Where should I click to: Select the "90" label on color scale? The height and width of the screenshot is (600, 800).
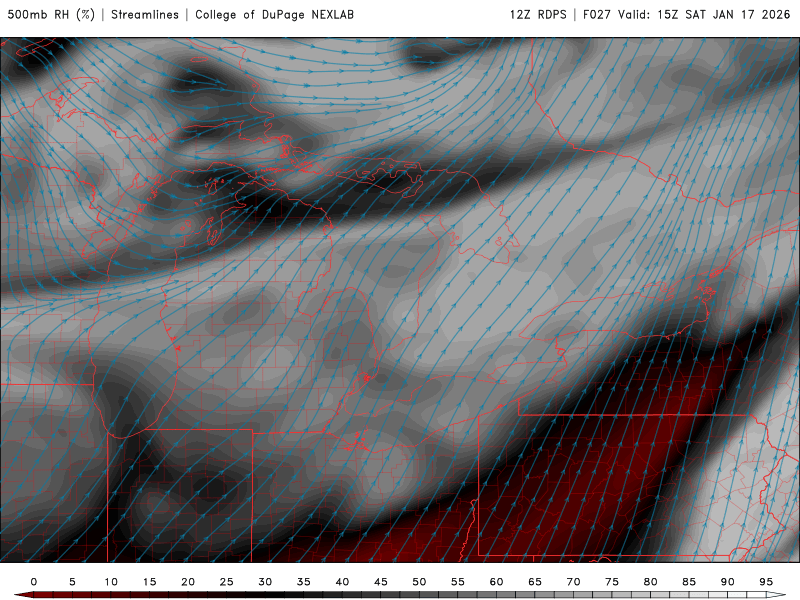[x=727, y=582]
